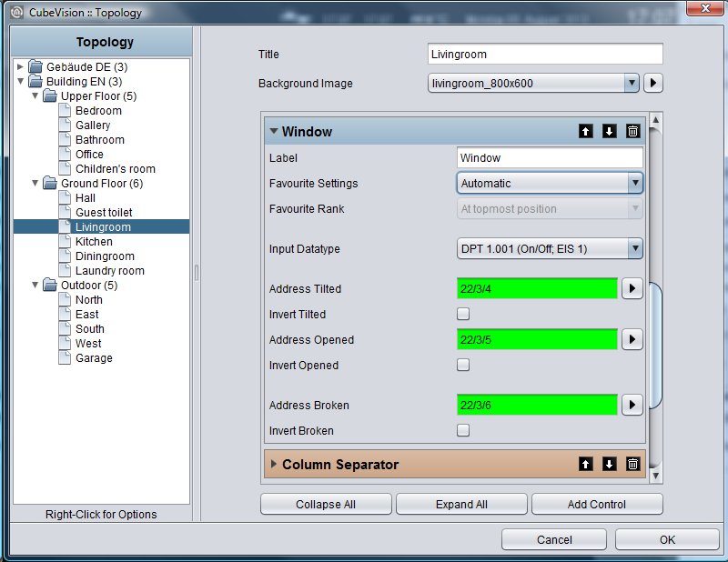Confirm with the OK button
The image size is (728, 562).
(x=667, y=539)
